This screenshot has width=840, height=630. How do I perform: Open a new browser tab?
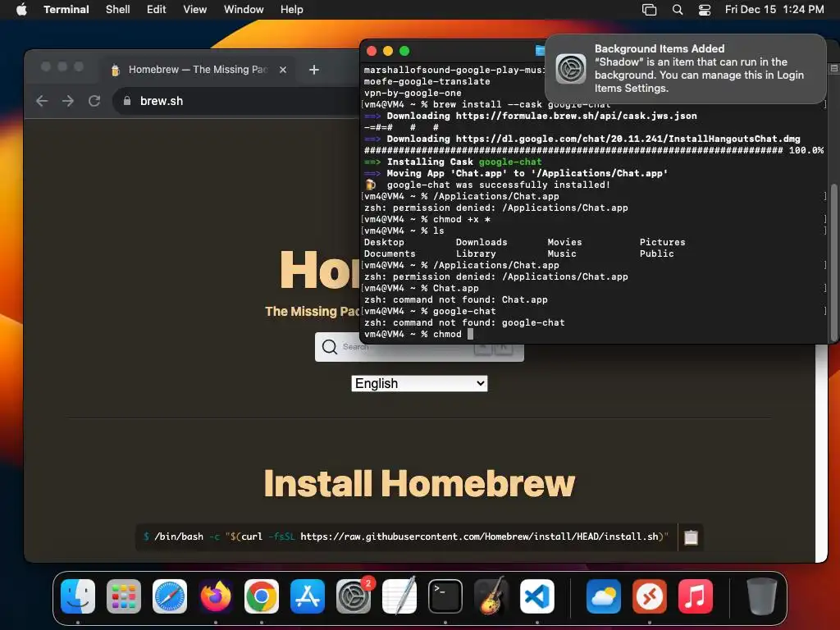[314, 70]
